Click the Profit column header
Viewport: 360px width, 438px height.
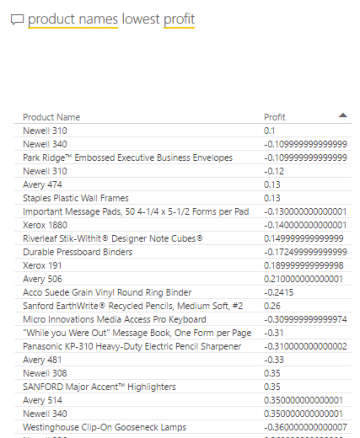(275, 117)
